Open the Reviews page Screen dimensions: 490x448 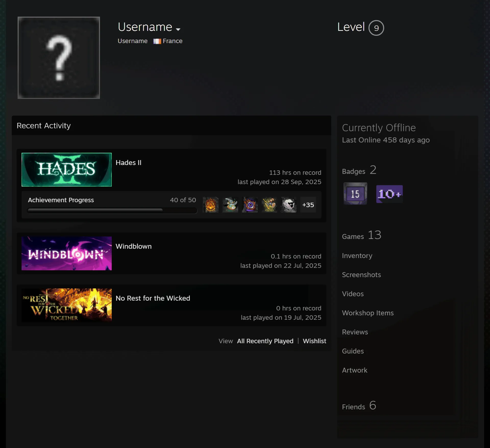(355, 332)
